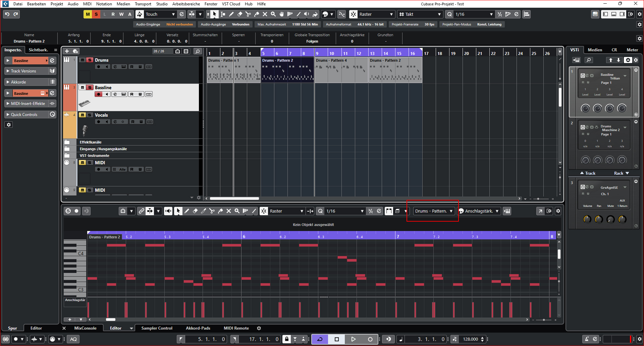This screenshot has height=346, width=644.
Task: Click the transport Play button
Action: 353,339
